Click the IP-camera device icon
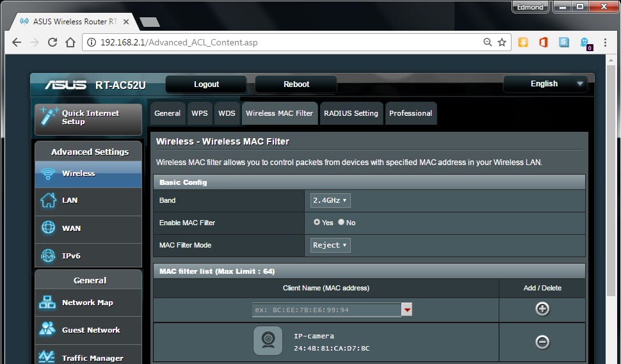Viewport: 621px width, 364px height. (268, 341)
